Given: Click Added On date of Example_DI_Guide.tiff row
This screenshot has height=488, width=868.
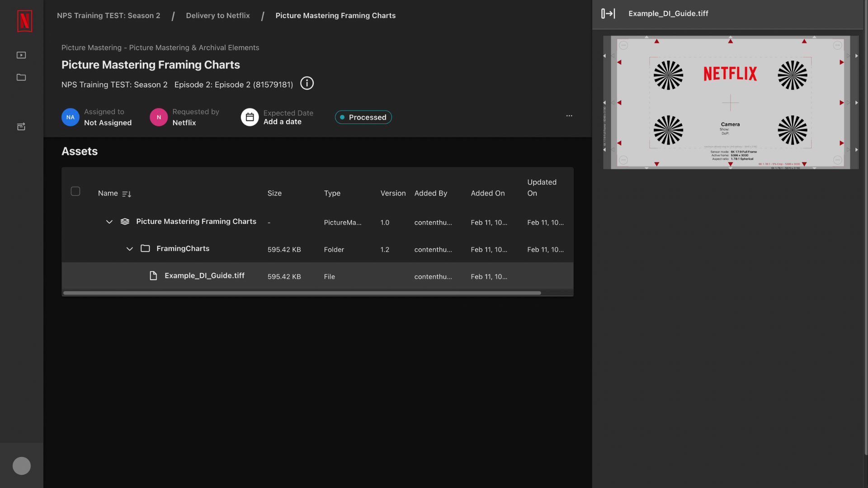Looking at the screenshot, I should (x=489, y=277).
